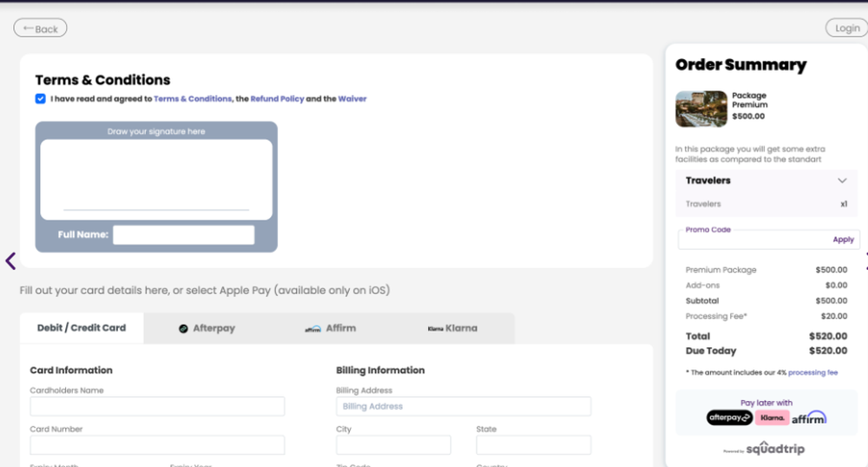Open the Login button

pos(846,29)
